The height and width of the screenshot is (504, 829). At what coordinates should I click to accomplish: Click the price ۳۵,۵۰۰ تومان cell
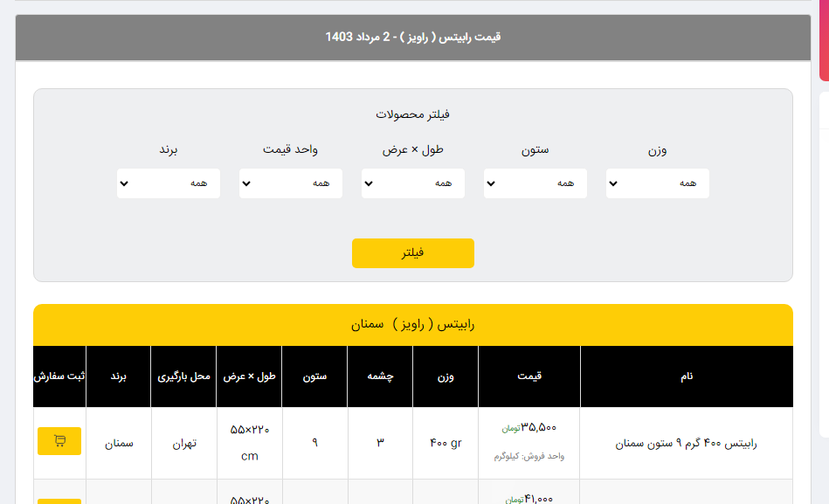click(528, 428)
